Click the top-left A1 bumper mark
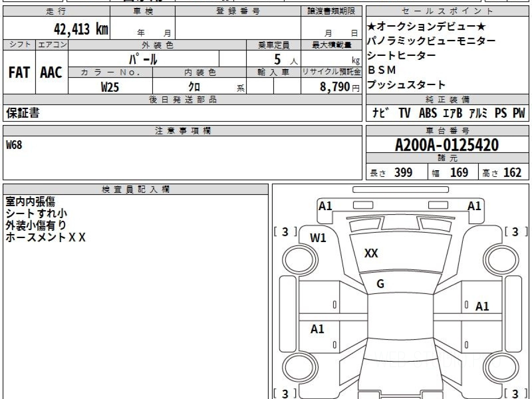This screenshot has height=399, width=532. (x=325, y=206)
